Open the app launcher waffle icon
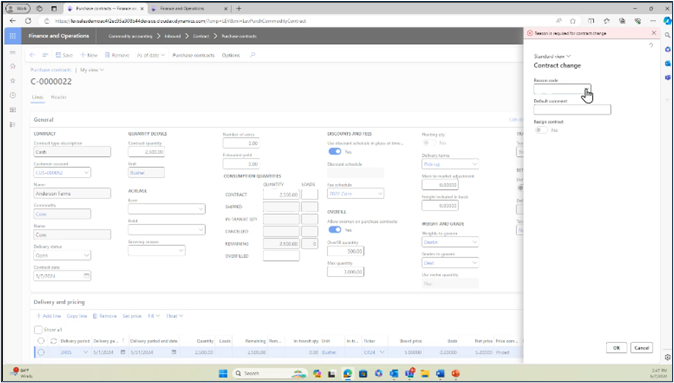The image size is (674, 383). coord(12,36)
